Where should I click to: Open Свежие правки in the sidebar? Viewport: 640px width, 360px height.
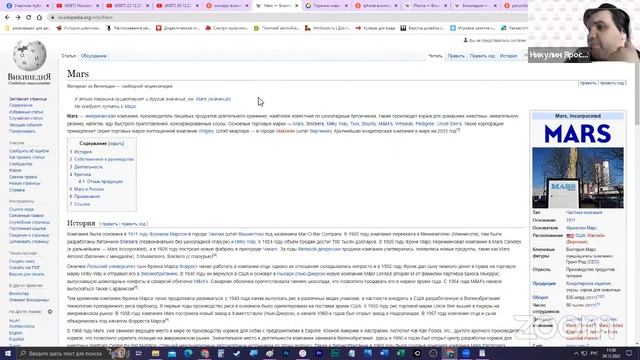(x=23, y=177)
